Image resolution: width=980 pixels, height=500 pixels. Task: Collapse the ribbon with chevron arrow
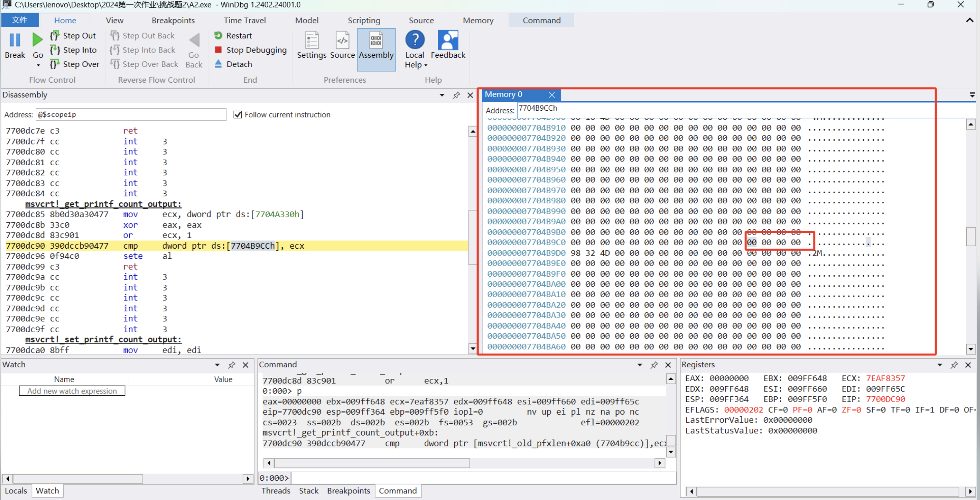click(x=970, y=21)
